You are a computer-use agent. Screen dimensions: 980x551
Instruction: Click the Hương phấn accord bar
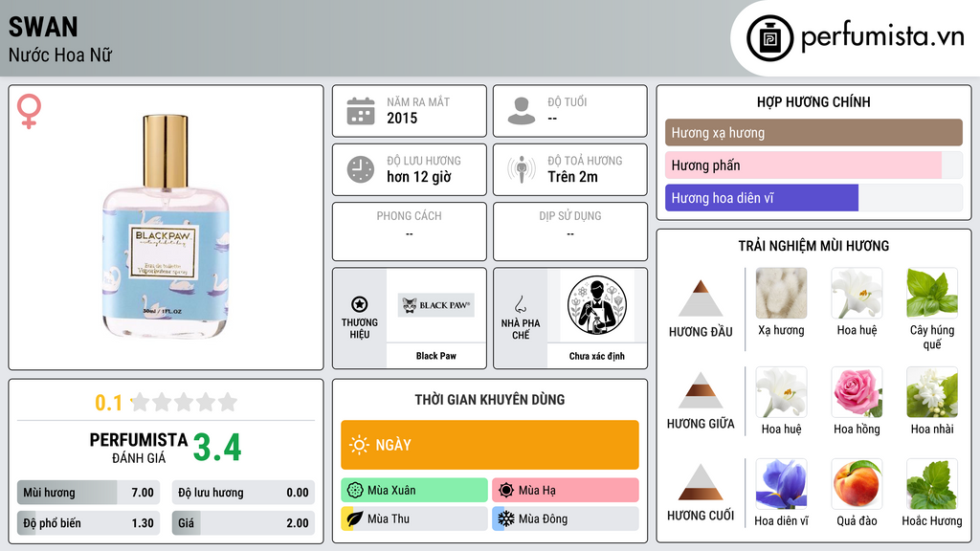tap(813, 165)
